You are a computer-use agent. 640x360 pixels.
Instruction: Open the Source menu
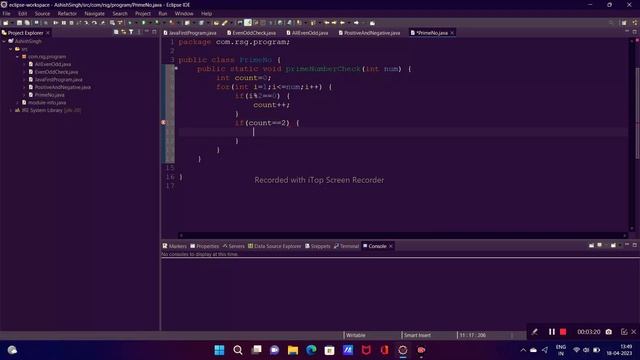pyautogui.click(x=42, y=13)
